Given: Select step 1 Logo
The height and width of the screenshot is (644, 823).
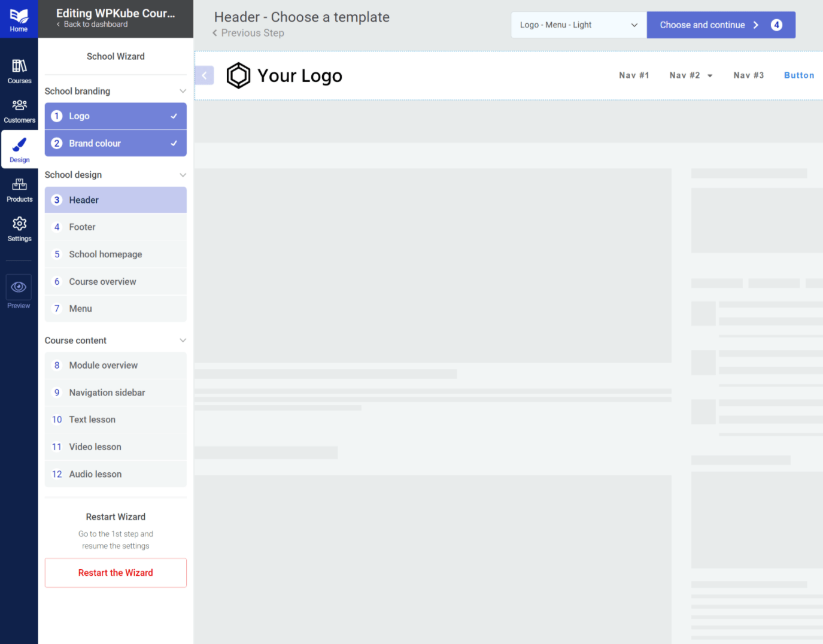Looking at the screenshot, I should point(116,116).
